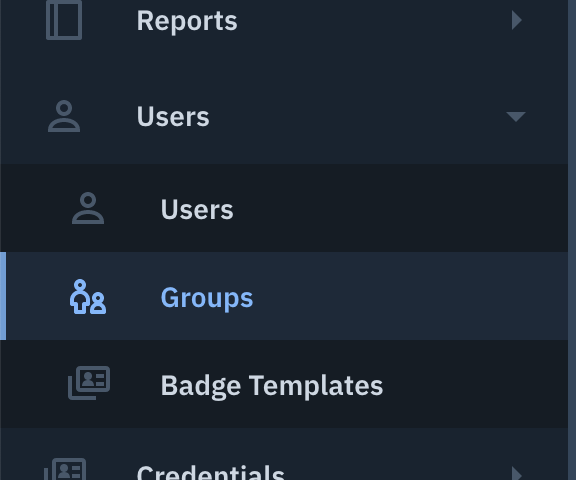Expand the Reports submenu arrow
This screenshot has width=576, height=480.
[x=516, y=20]
